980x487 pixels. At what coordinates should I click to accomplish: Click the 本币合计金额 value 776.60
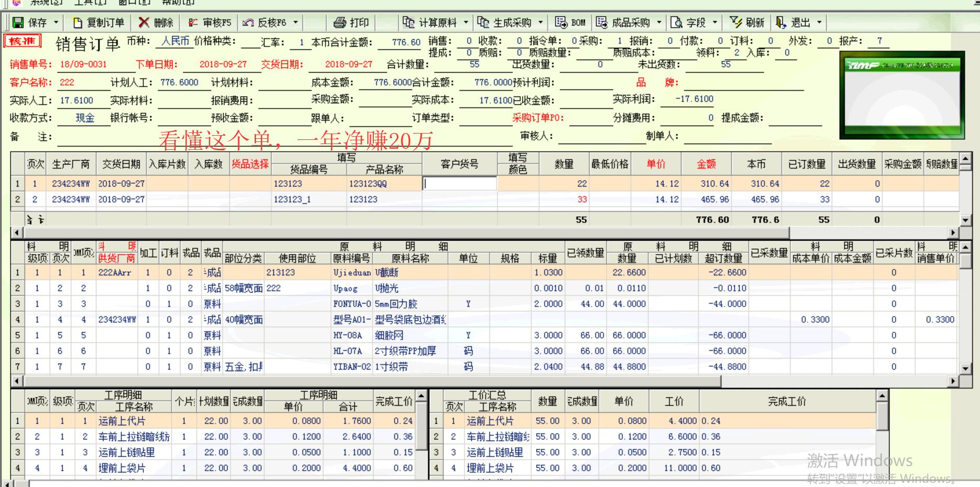(x=406, y=42)
